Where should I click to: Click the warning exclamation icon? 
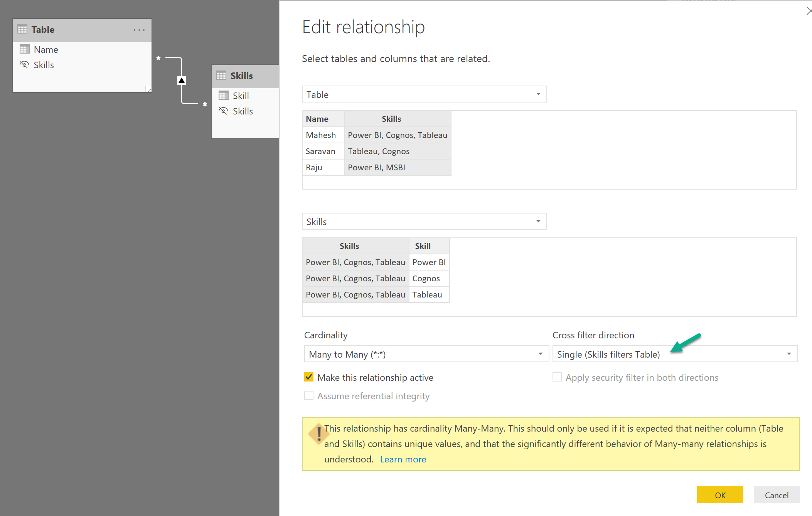pyautogui.click(x=318, y=434)
